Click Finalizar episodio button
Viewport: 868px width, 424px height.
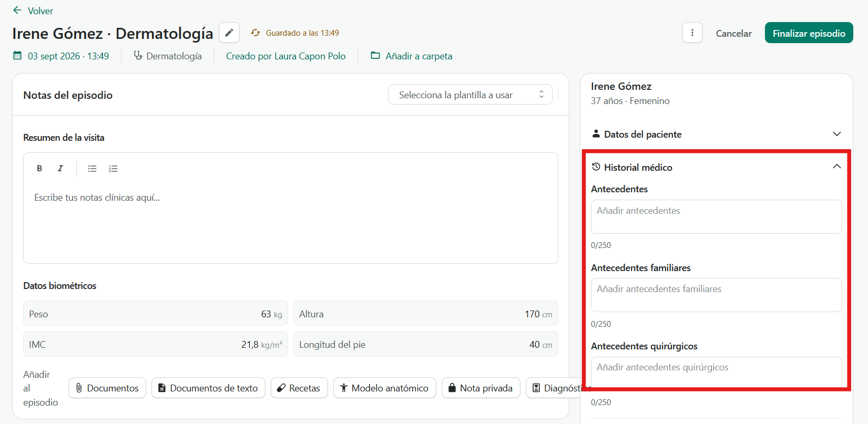809,33
